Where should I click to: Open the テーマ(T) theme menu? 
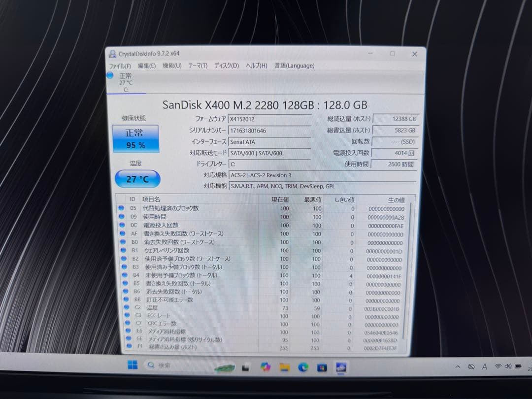tap(198, 65)
